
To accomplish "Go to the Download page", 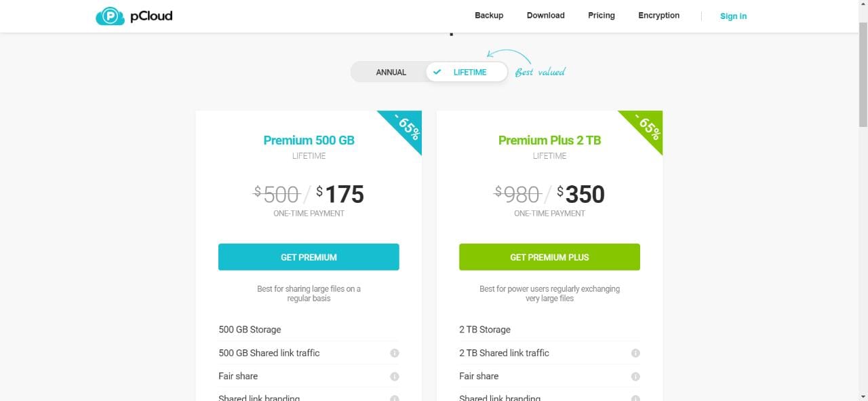I will click(x=546, y=16).
